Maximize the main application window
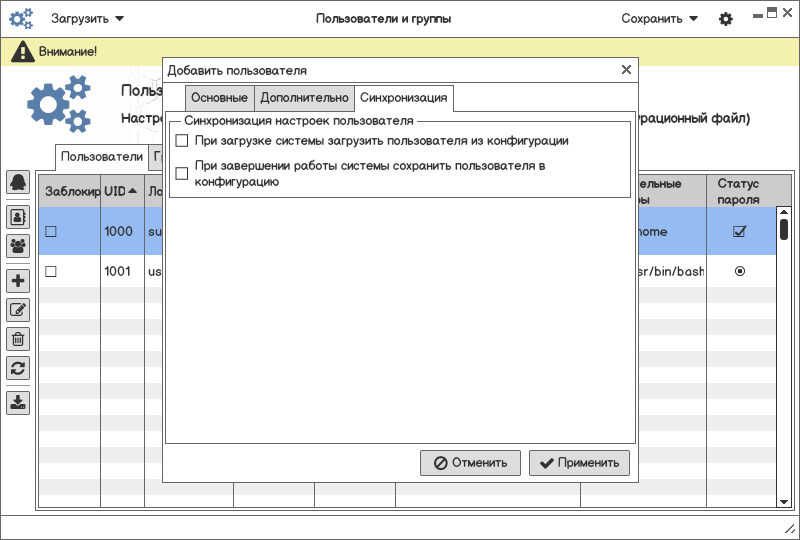This screenshot has width=800, height=540. click(772, 13)
